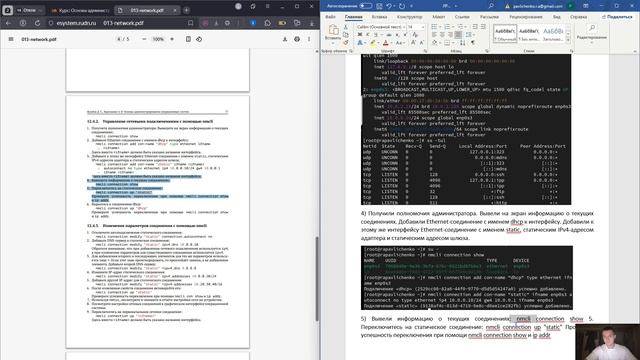Apply strikethrough formatting in Word

click(389, 35)
